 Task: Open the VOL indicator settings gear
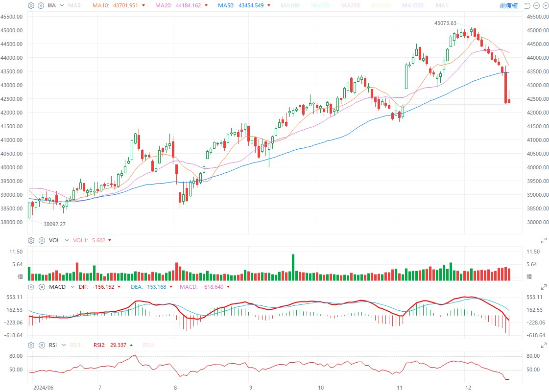(31, 240)
